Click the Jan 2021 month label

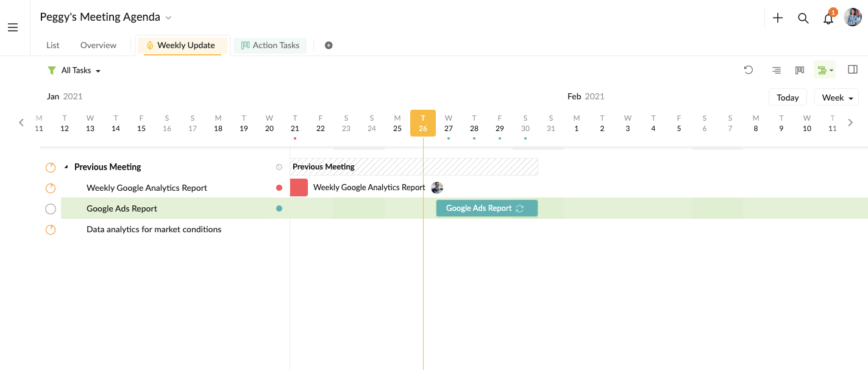click(x=65, y=96)
